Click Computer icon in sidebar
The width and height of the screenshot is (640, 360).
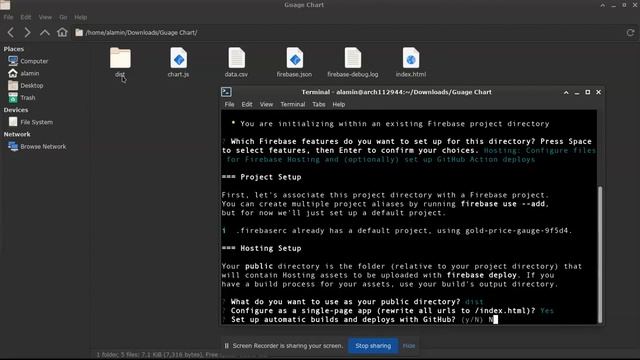pyautogui.click(x=13, y=61)
